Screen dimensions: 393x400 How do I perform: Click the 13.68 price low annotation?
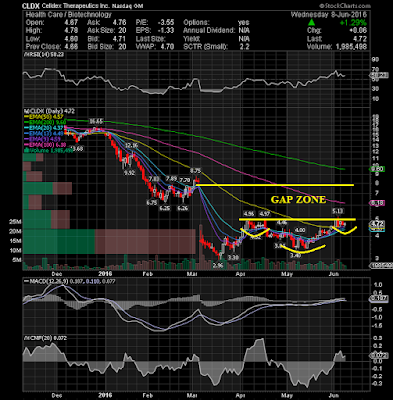click(77, 149)
